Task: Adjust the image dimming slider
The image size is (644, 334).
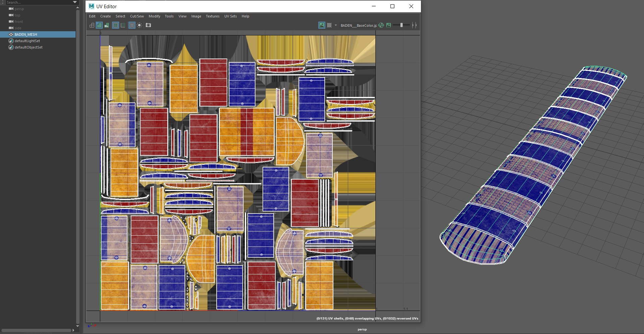Action: click(x=401, y=25)
